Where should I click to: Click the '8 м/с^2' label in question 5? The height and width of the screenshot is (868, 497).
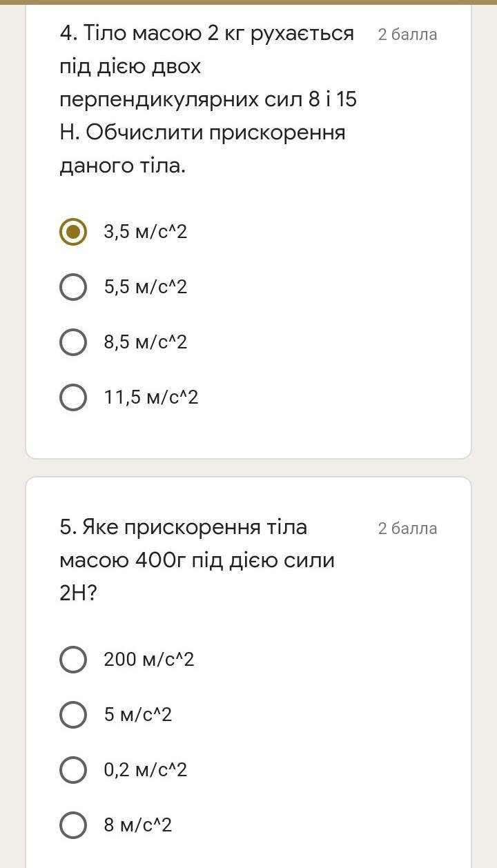point(138,825)
